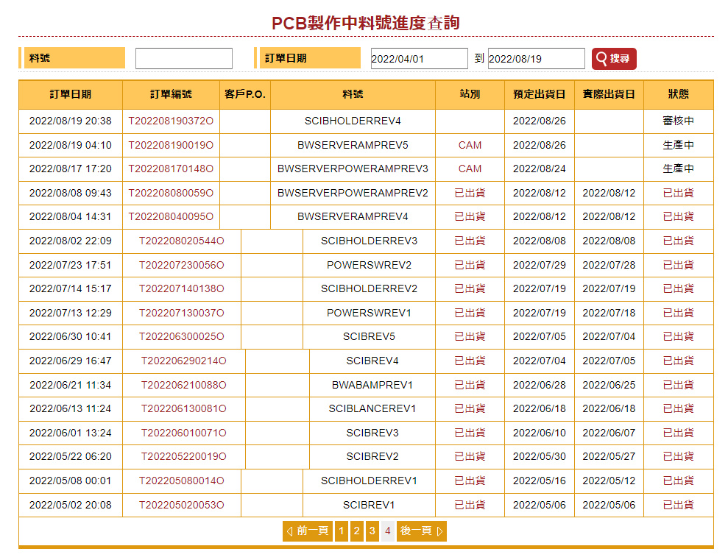Open order T202206010071O
Screen dimensions: 728x560
point(184,433)
